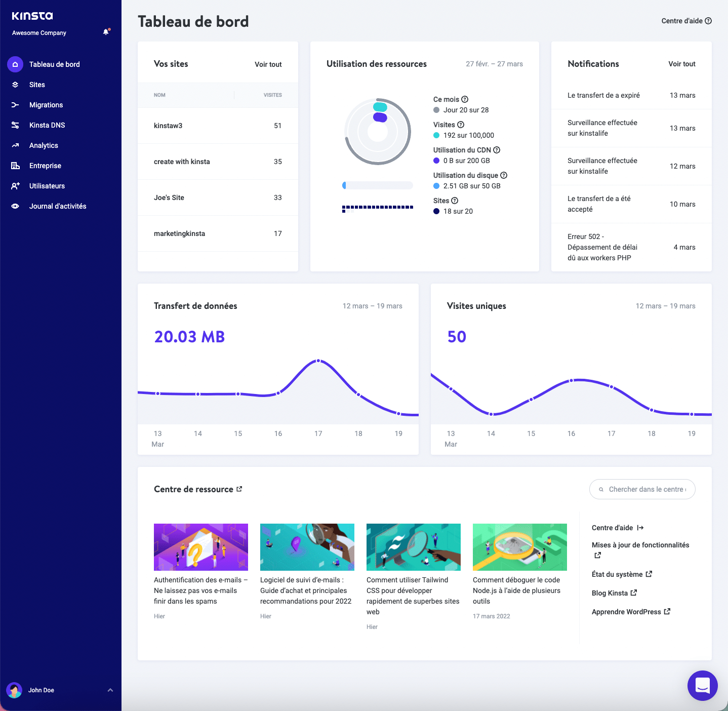Expand the John Doe user menu
Image resolution: width=728 pixels, height=711 pixels.
(110, 690)
